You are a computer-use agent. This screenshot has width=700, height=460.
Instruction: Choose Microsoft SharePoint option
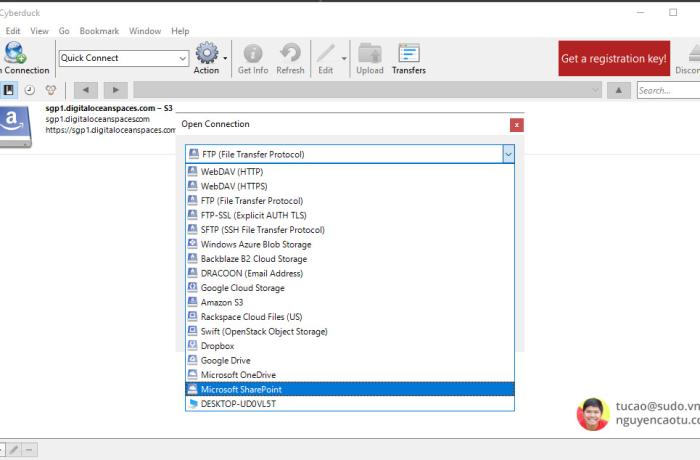pyautogui.click(x=350, y=389)
